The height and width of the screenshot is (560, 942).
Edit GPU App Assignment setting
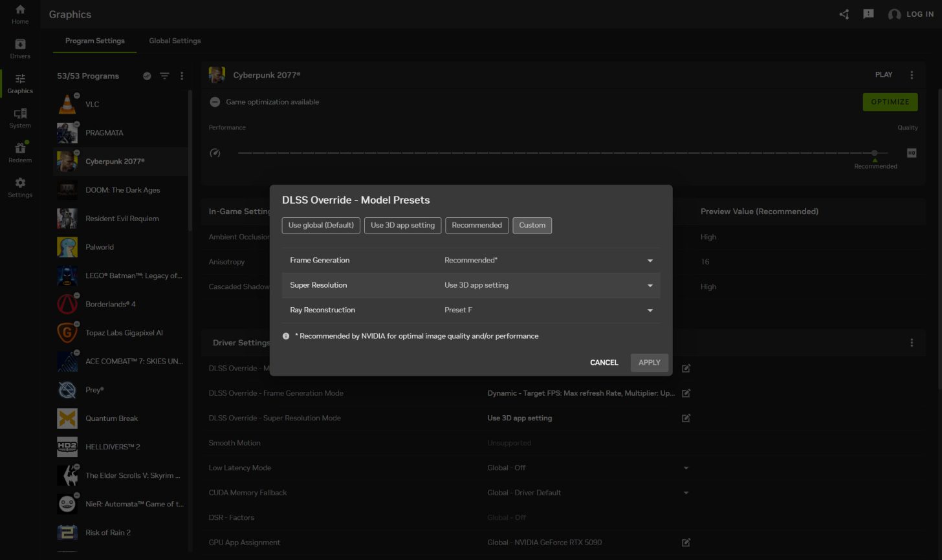[686, 543]
